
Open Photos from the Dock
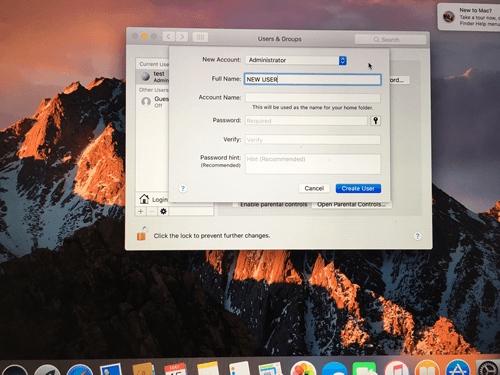(303, 369)
